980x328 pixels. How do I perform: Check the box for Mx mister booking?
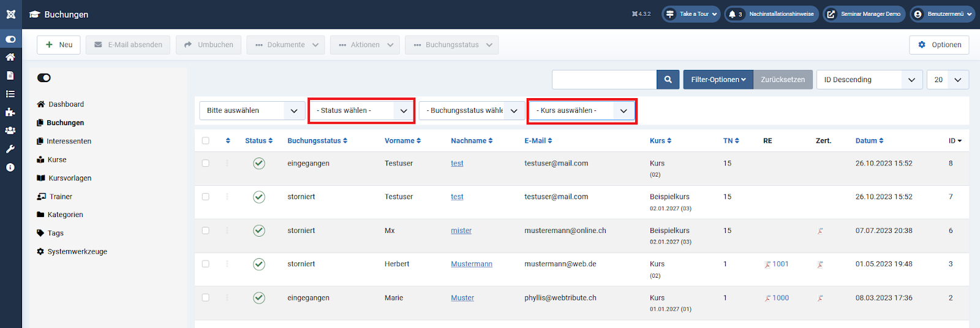(206, 231)
